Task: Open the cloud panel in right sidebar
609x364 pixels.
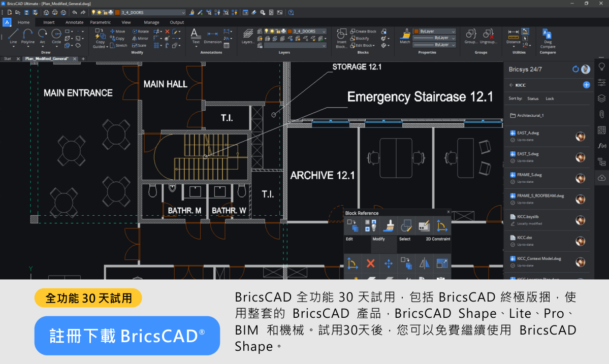Action: [x=601, y=178]
